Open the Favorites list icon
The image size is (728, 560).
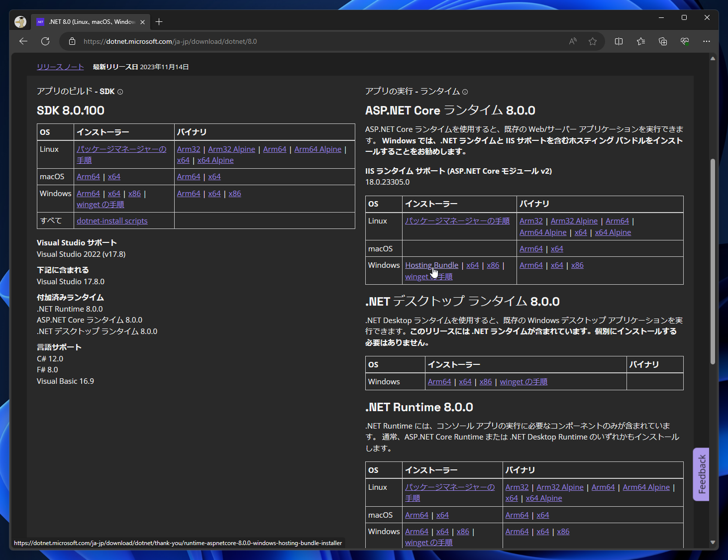click(641, 41)
